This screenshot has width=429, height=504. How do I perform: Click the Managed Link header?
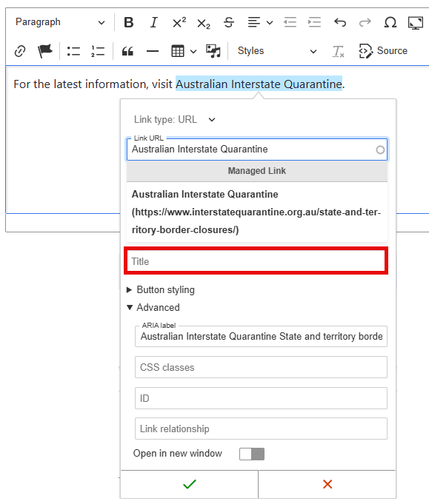pyautogui.click(x=257, y=171)
